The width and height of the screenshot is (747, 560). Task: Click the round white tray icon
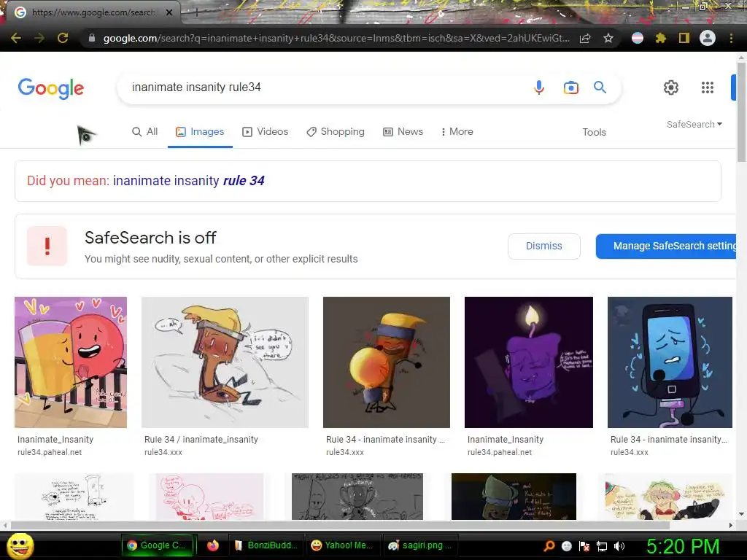click(x=566, y=546)
